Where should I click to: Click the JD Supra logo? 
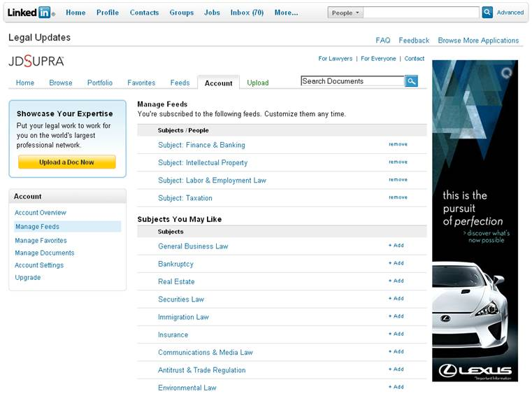coord(36,61)
